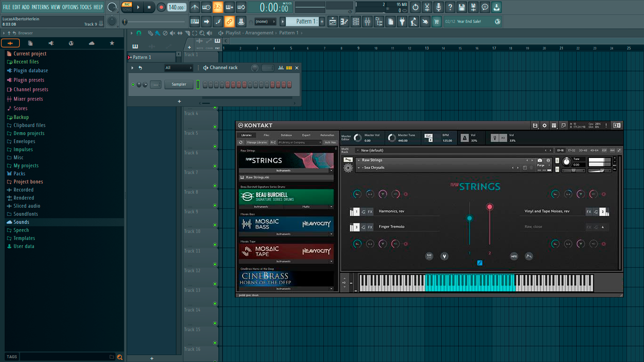Toggle the link/multilink to controllers icon
This screenshot has width=644, height=362.
click(x=229, y=22)
